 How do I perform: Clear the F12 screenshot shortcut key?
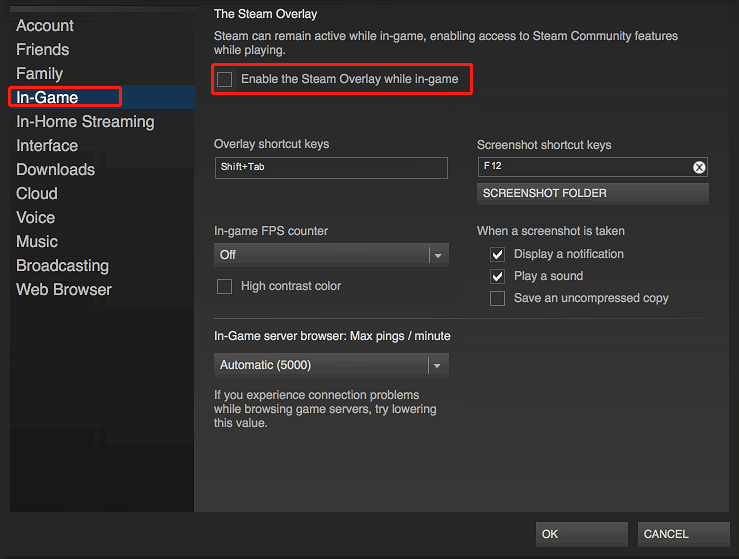[x=699, y=167]
